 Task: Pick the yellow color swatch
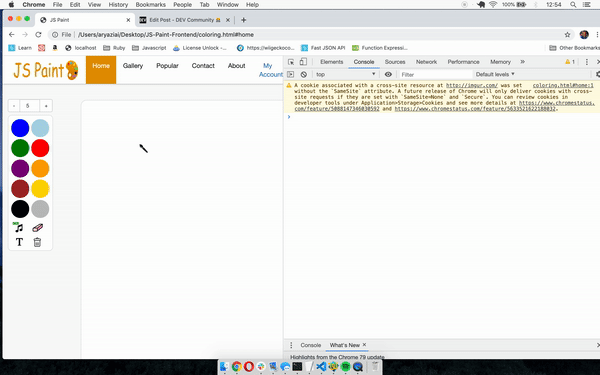tap(40, 189)
